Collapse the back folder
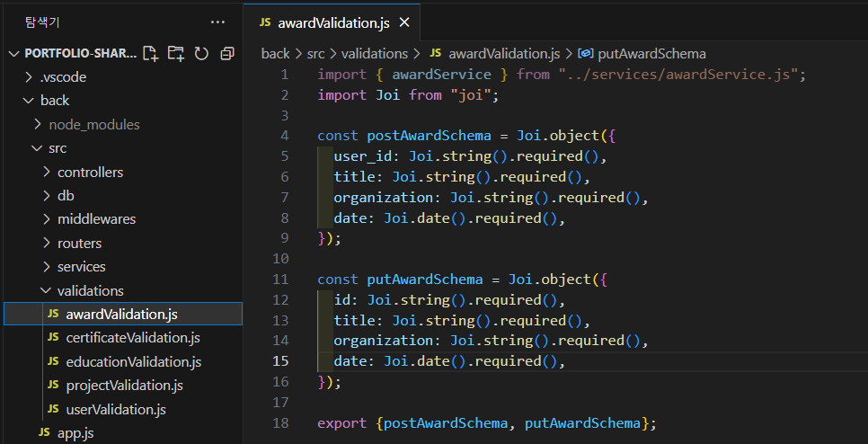868x444 pixels. tap(29, 101)
